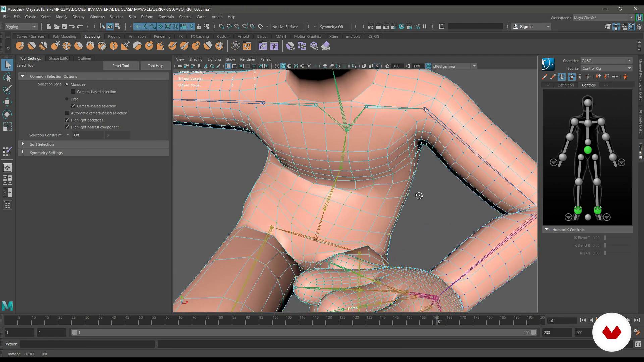The height and width of the screenshot is (362, 644).
Task: Collapse the Common Selection Options section
Action: pyautogui.click(x=94, y=76)
